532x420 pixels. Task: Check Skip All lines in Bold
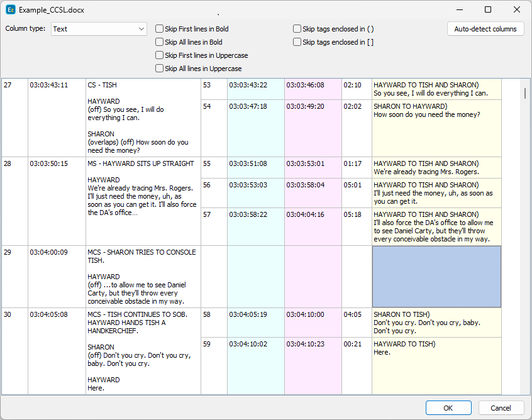click(x=160, y=42)
